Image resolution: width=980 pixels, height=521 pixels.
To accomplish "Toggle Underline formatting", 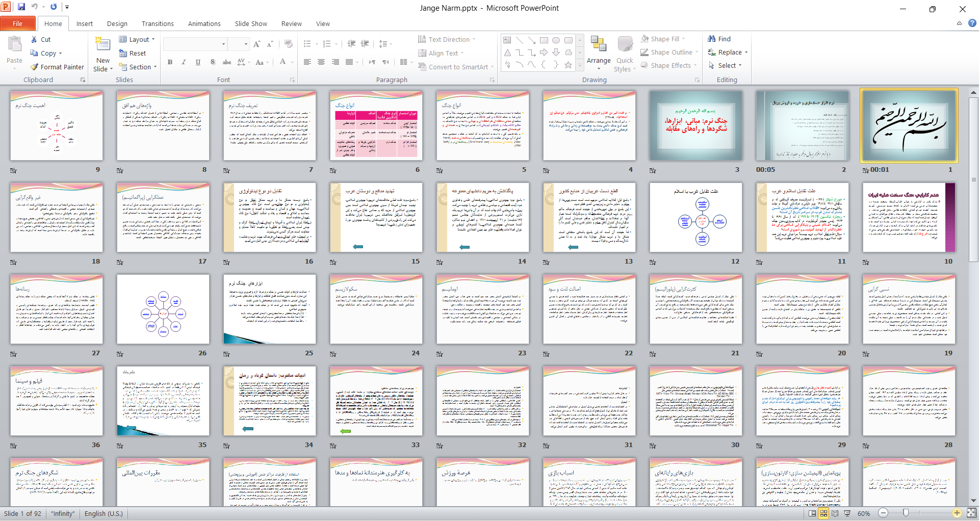I will pyautogui.click(x=198, y=62).
